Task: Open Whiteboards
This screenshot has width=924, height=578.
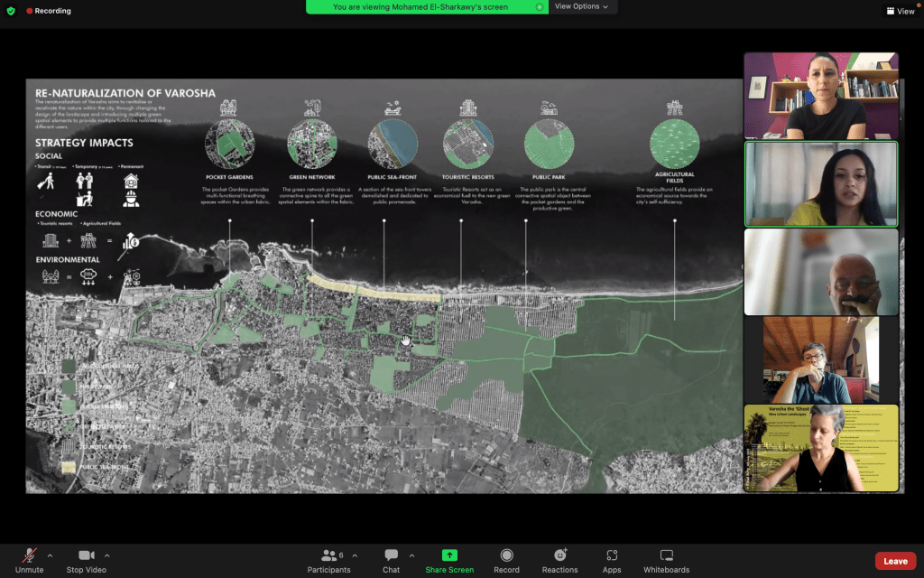Action: [x=666, y=560]
